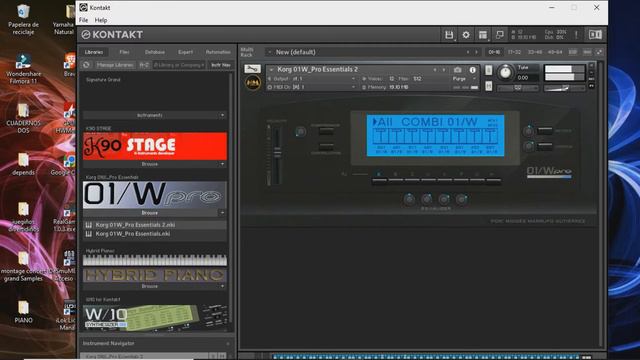Open the instrument name dropdown arrow
The height and width of the screenshot is (360, 640).
(x=271, y=70)
